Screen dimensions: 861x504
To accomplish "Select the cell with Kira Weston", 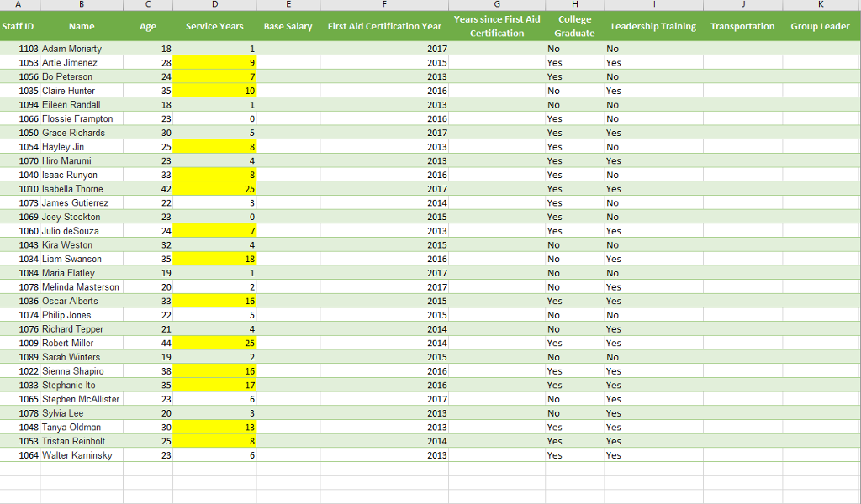I will (82, 245).
